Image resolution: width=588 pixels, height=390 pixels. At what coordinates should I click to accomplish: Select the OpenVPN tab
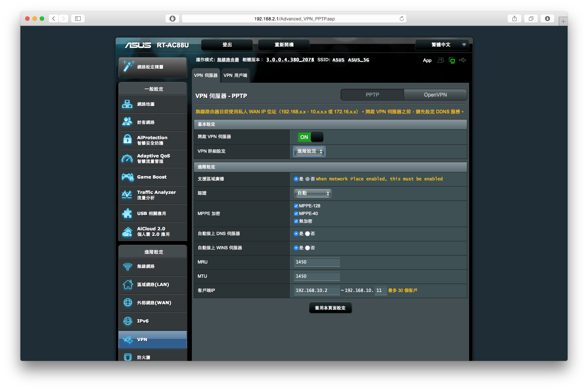435,95
